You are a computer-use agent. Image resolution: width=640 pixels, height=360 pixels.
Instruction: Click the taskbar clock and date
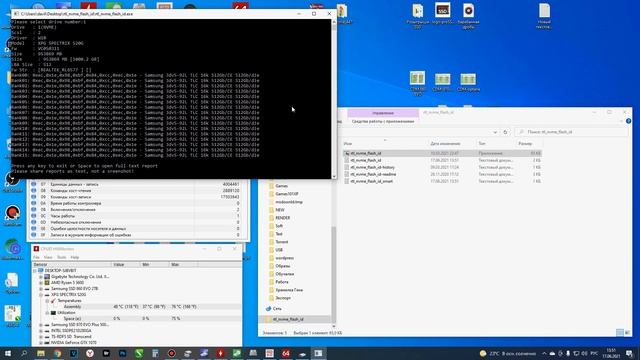click(x=611, y=353)
